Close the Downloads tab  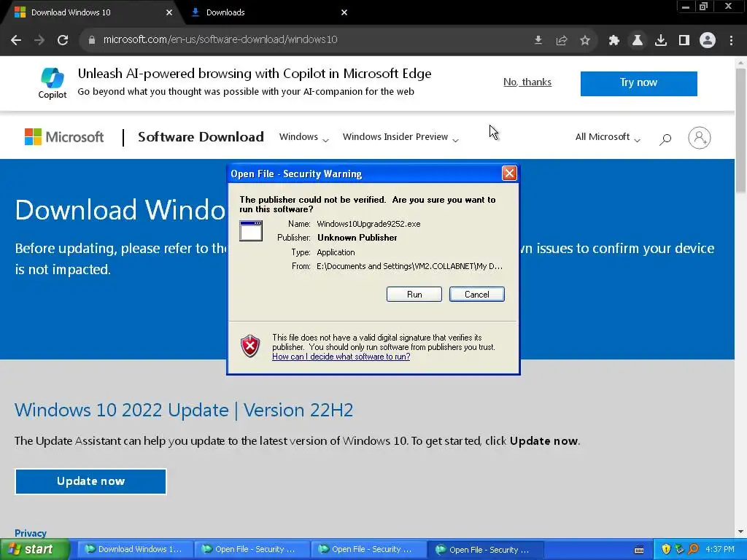[x=344, y=12]
